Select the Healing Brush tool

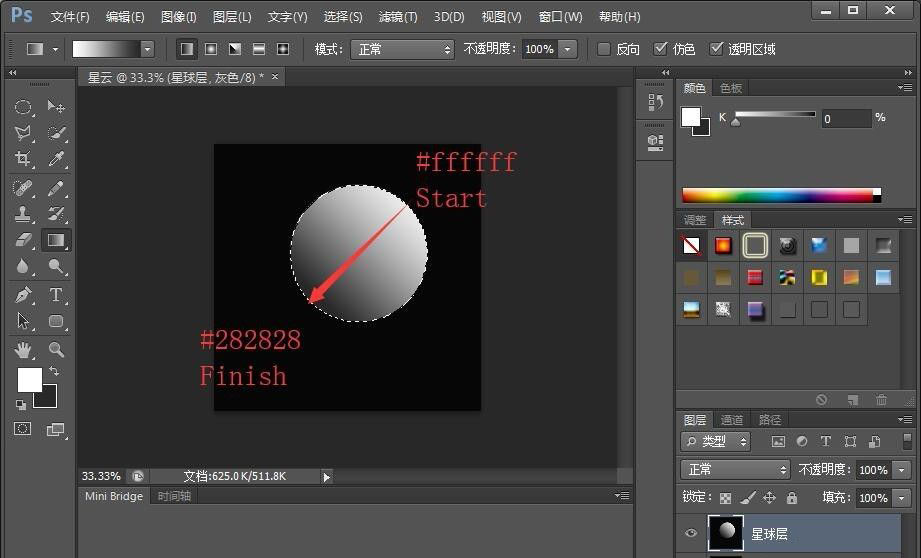click(23, 188)
